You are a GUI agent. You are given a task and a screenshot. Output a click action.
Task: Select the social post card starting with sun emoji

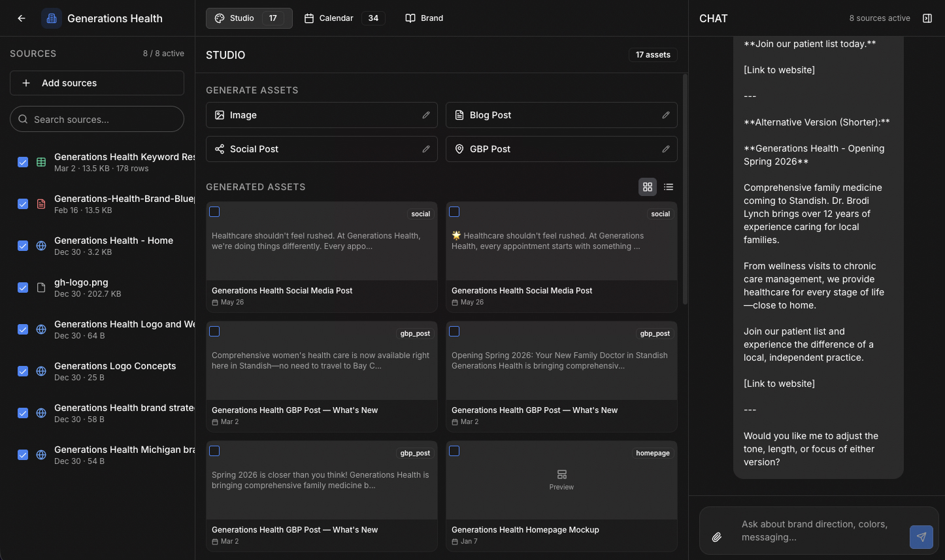click(454, 212)
